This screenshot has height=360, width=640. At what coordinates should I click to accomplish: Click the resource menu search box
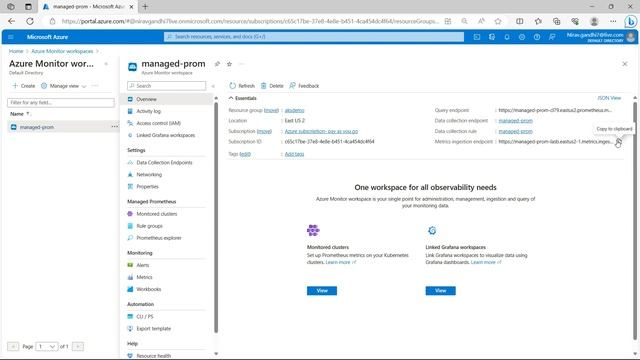pos(167,86)
